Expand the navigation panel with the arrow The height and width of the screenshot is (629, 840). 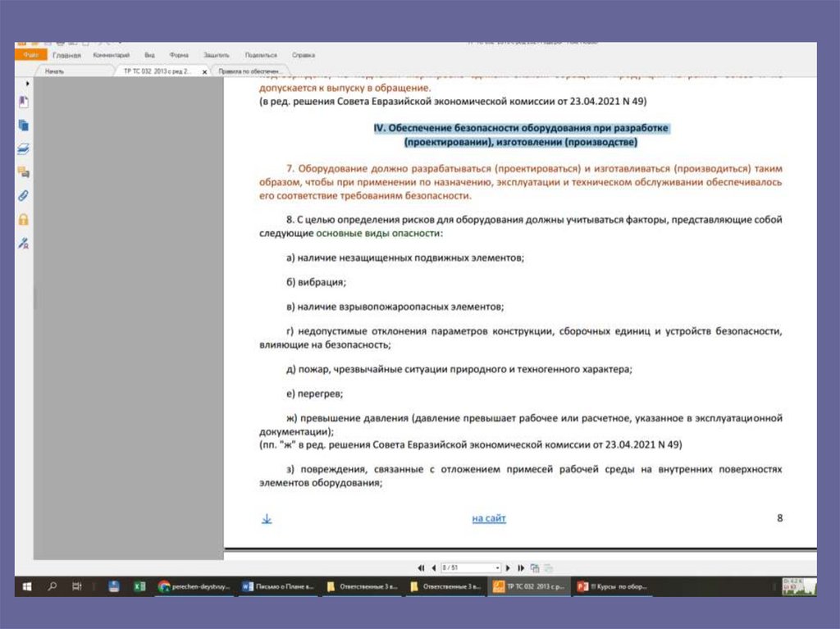click(x=27, y=84)
